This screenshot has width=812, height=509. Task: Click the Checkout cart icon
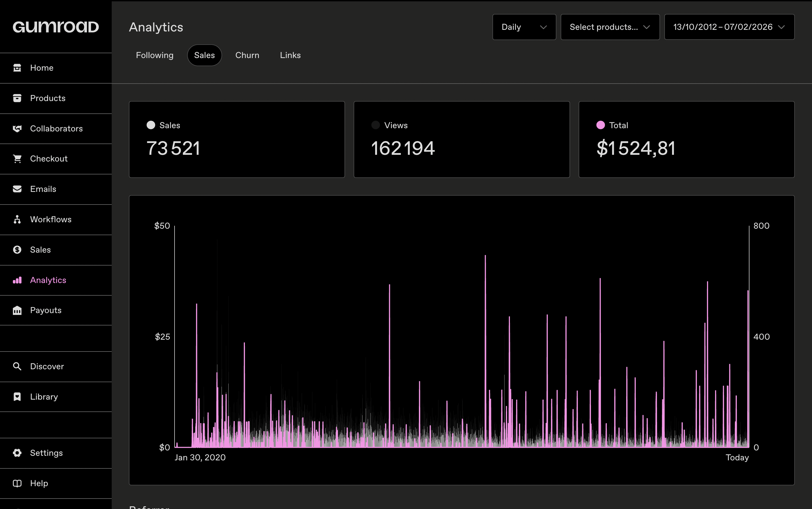[x=17, y=159]
